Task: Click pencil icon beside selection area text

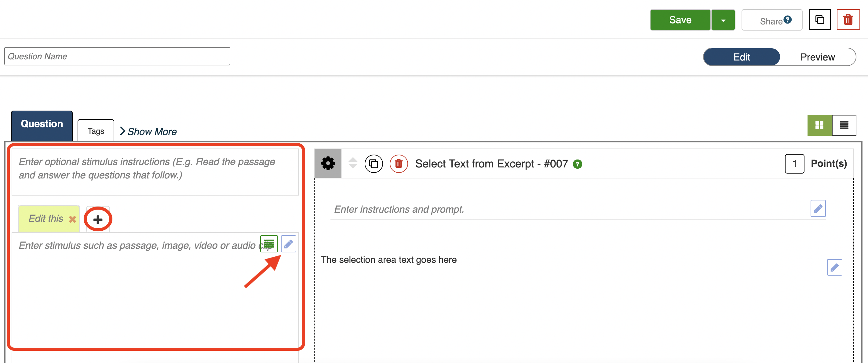Action: 834,267
